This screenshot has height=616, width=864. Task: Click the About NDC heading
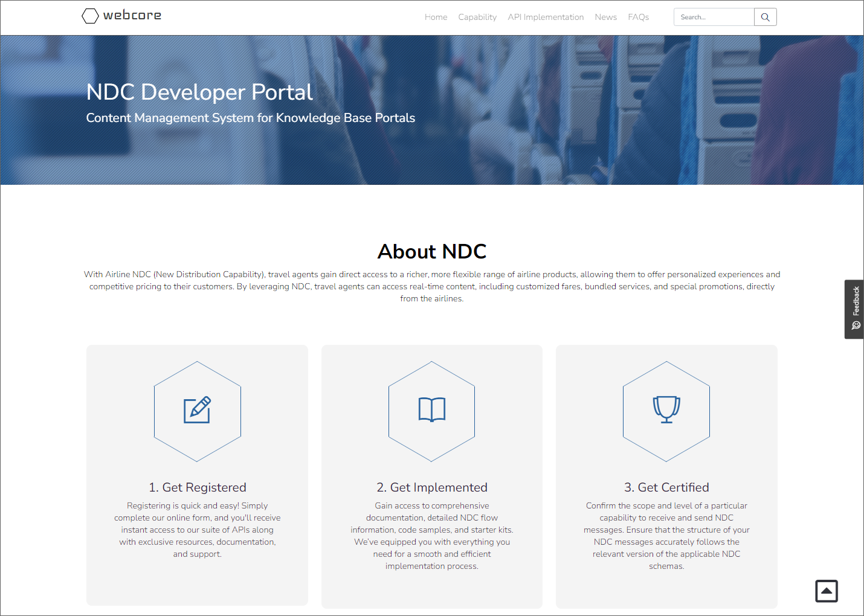click(431, 251)
